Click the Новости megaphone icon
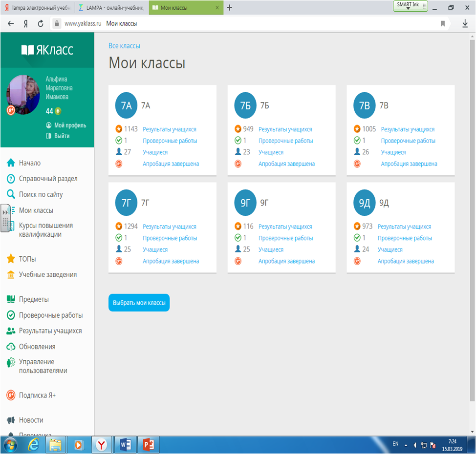 pos(11,420)
